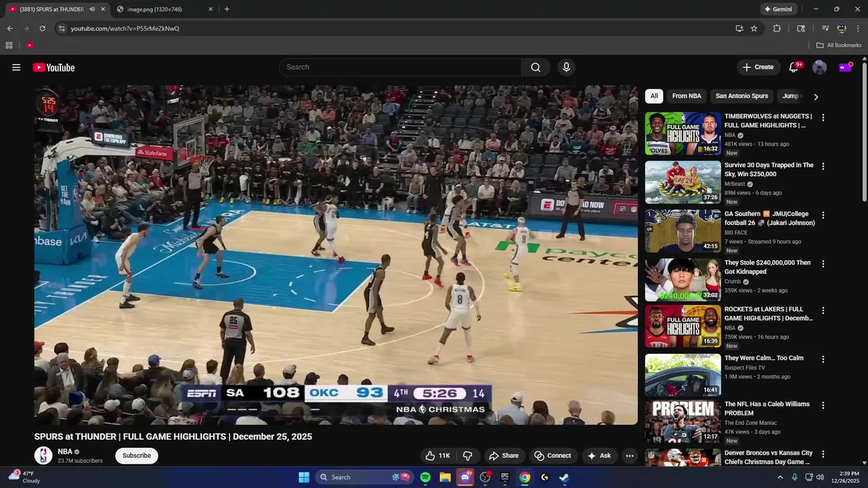Dislike the video with thumbs down
868x488 pixels.
[467, 455]
